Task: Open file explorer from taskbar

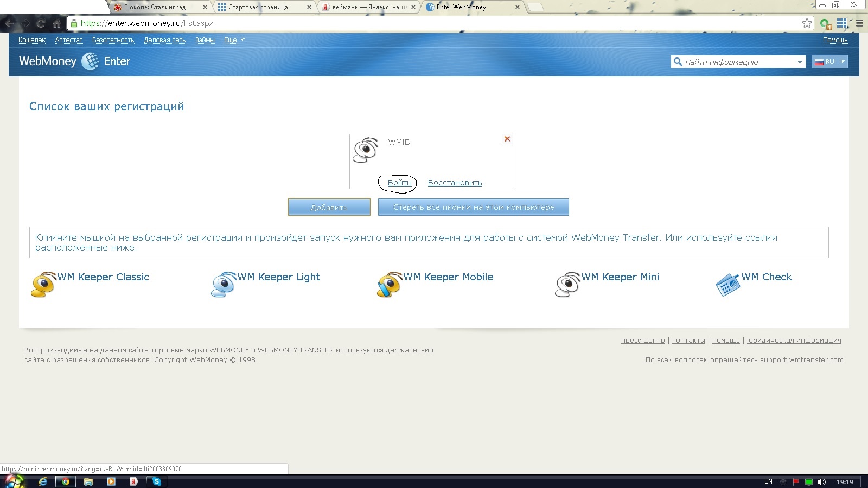Action: pos(88,481)
